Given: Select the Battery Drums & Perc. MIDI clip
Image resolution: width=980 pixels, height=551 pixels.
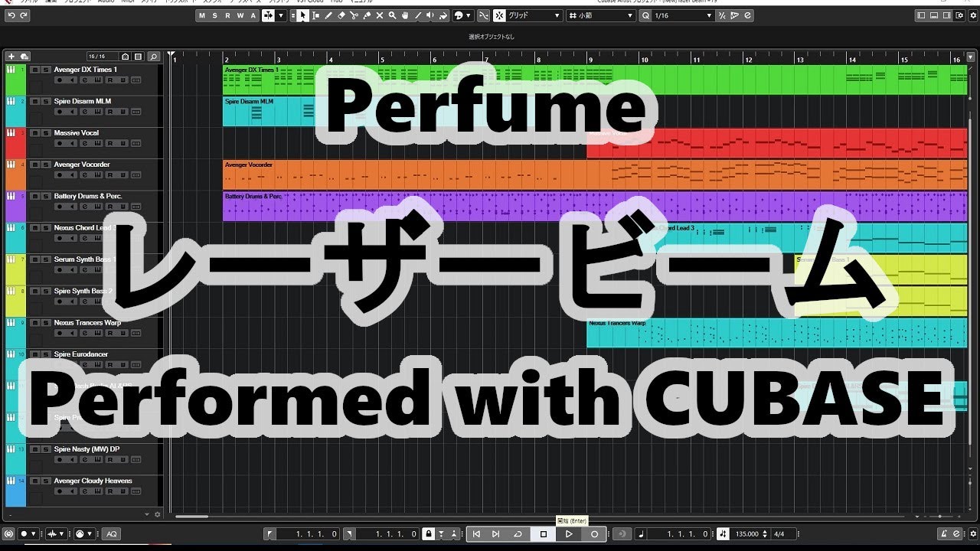Looking at the screenshot, I should point(595,206).
